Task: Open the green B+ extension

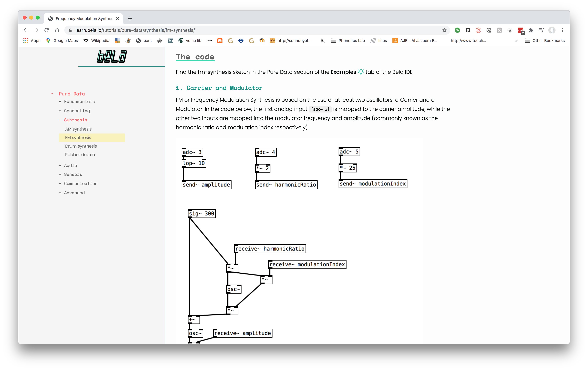Action: pyautogui.click(x=457, y=30)
